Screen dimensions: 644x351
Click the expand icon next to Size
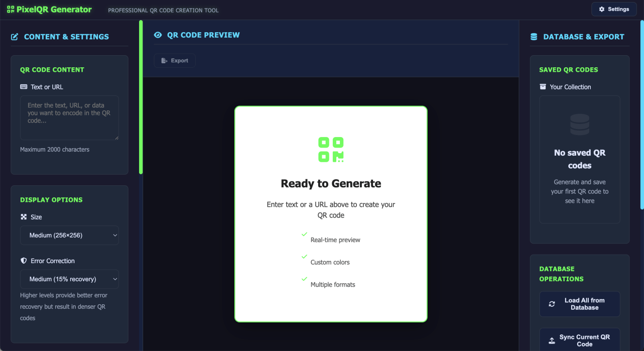pos(24,217)
